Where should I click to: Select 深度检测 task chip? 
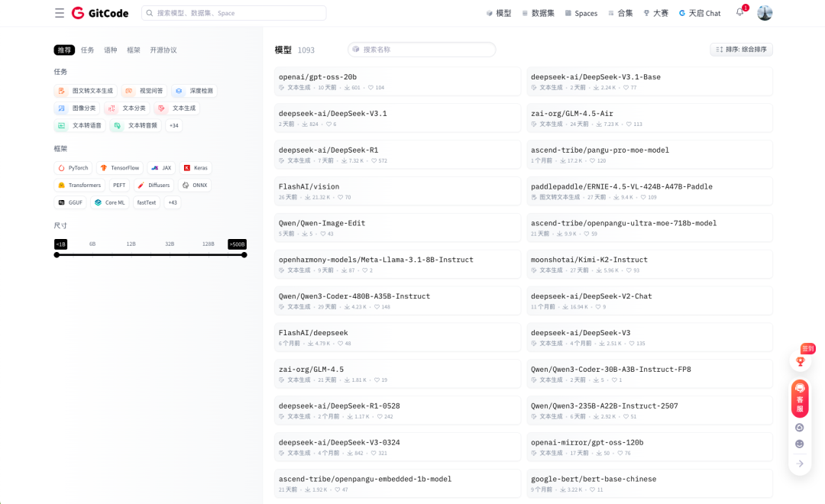click(194, 91)
